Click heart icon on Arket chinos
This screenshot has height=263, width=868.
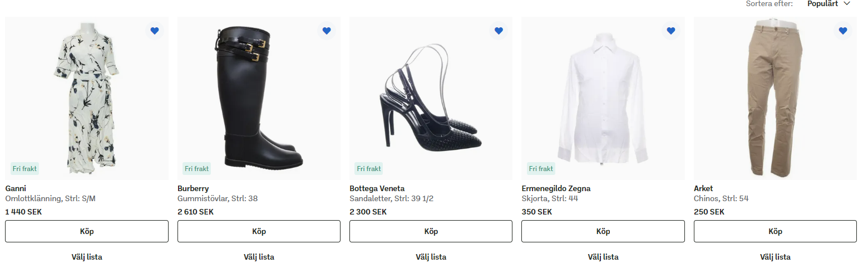tap(843, 31)
